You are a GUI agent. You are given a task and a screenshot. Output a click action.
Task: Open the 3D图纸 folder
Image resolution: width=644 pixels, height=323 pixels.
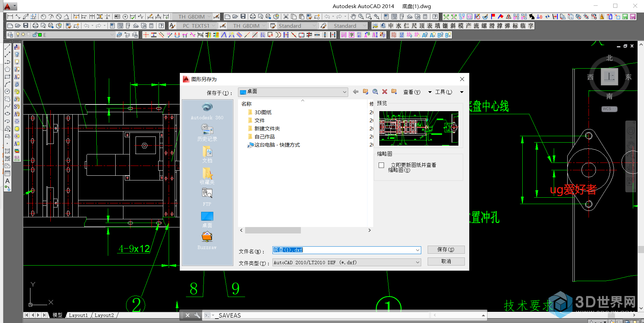pyautogui.click(x=260, y=112)
